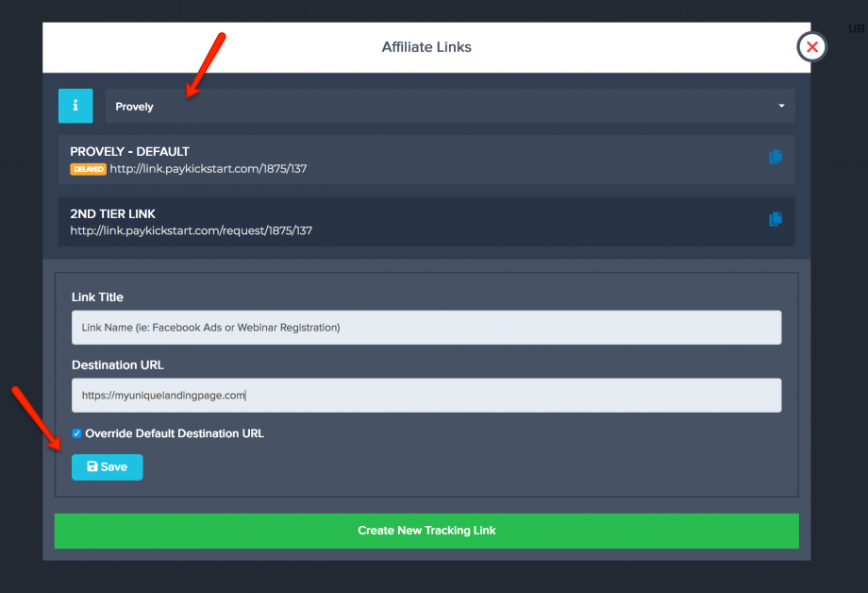Focus the Link Title input field
Screen dimensions: 868x593
[426, 328]
